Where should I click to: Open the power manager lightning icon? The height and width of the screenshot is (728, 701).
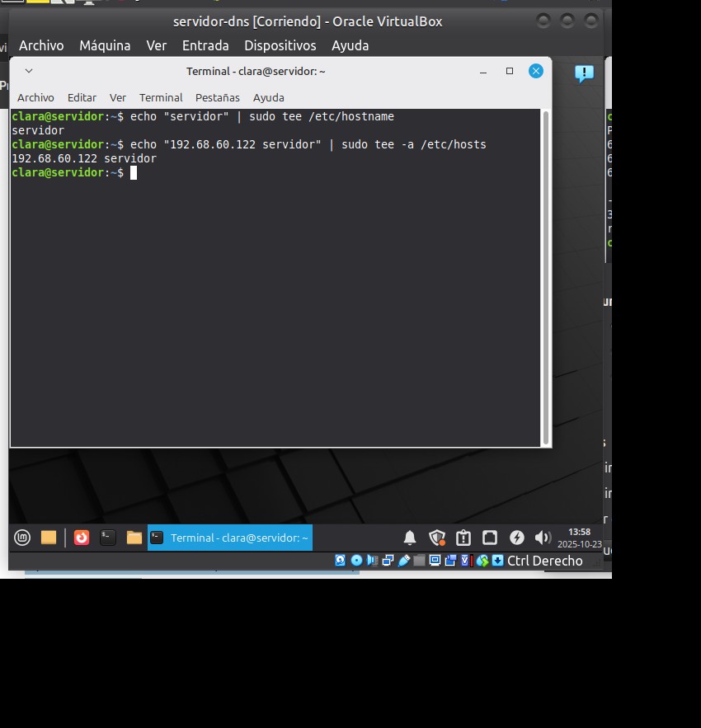tap(516, 538)
